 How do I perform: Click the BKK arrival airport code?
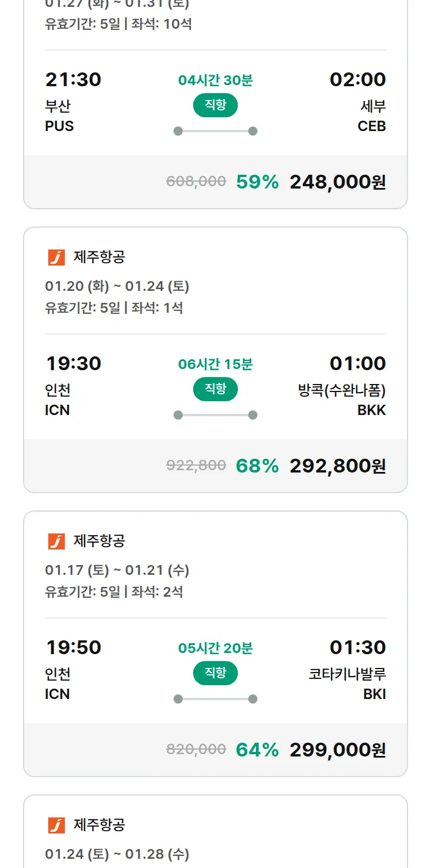pyautogui.click(x=373, y=410)
